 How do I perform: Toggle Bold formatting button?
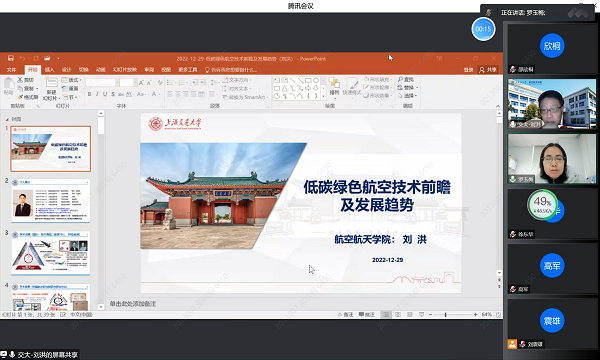pyautogui.click(x=90, y=94)
